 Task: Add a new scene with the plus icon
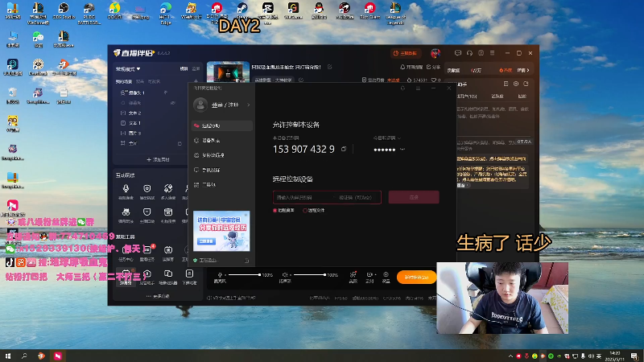196,81
